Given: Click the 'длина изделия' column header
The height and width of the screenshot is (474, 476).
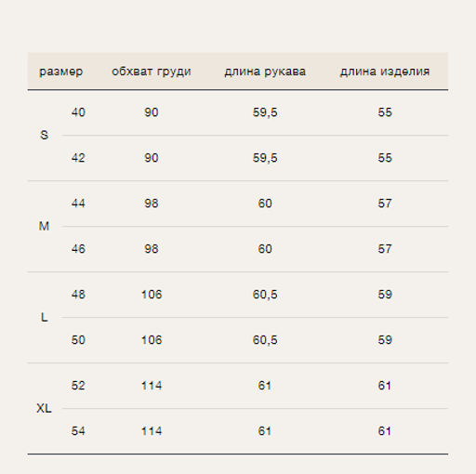Looking at the screenshot, I should pos(385,72).
